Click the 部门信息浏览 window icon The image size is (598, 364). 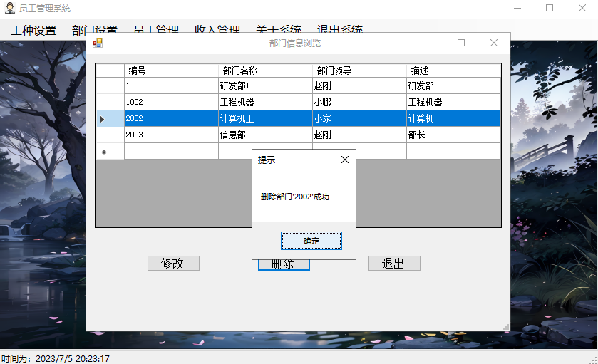click(x=98, y=43)
